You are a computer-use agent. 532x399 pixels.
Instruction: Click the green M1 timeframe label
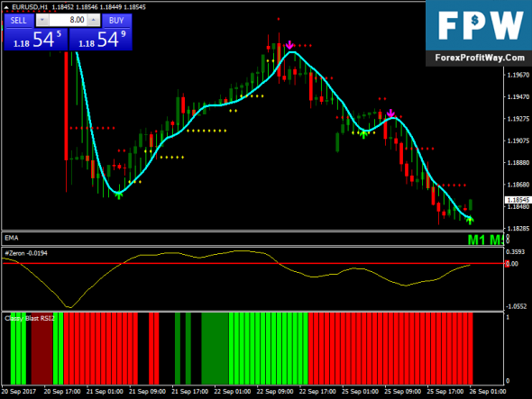click(x=477, y=240)
